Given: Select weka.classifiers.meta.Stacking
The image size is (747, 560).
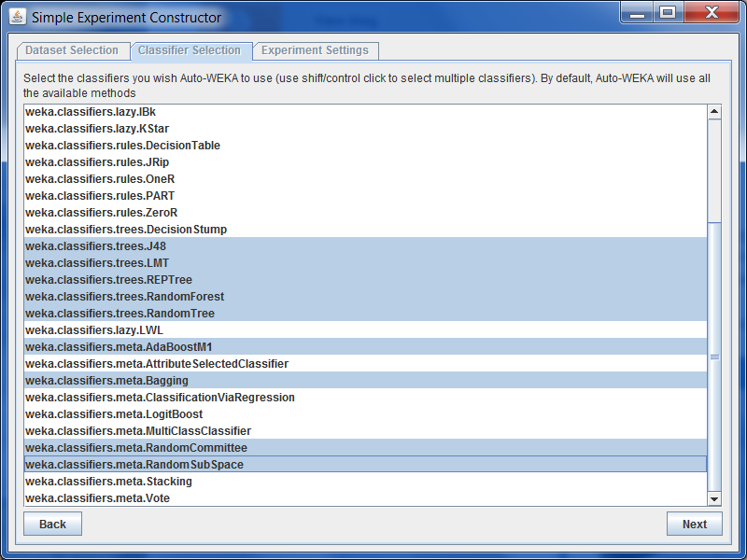Looking at the screenshot, I should (x=365, y=481).
